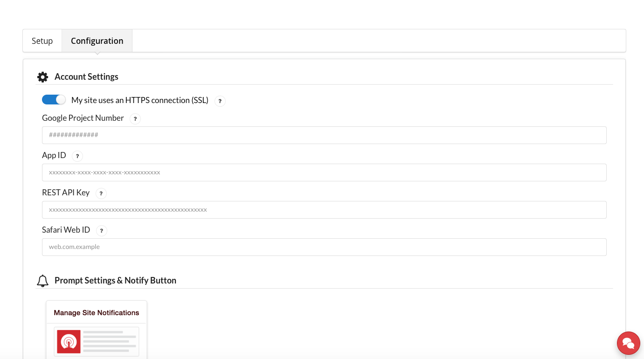Open help for HTTPS connection setting

[220, 101]
